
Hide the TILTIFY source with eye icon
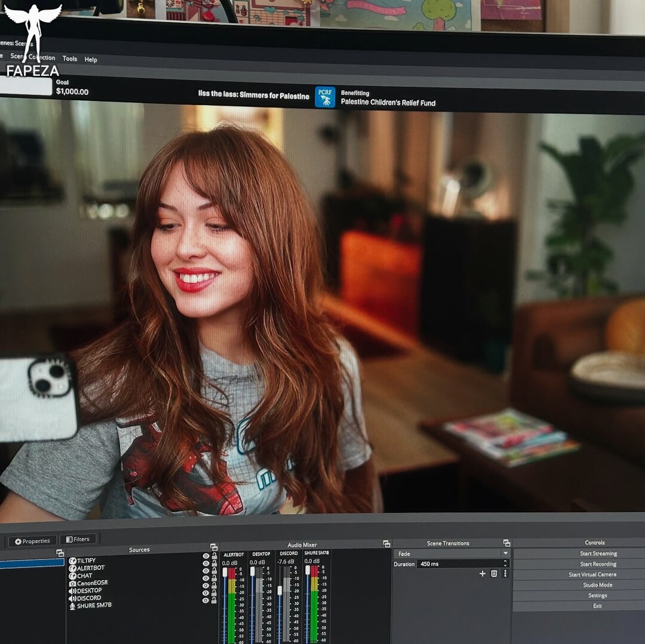click(x=205, y=556)
